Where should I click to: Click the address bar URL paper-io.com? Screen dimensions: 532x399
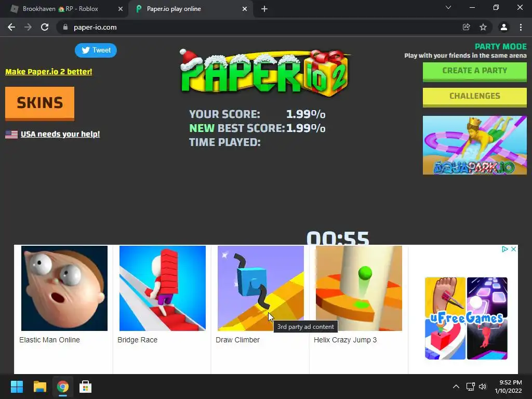pos(95,27)
